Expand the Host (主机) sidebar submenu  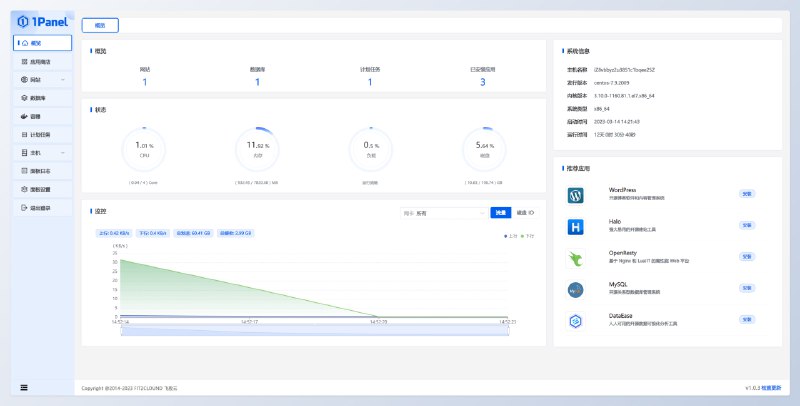(42, 153)
